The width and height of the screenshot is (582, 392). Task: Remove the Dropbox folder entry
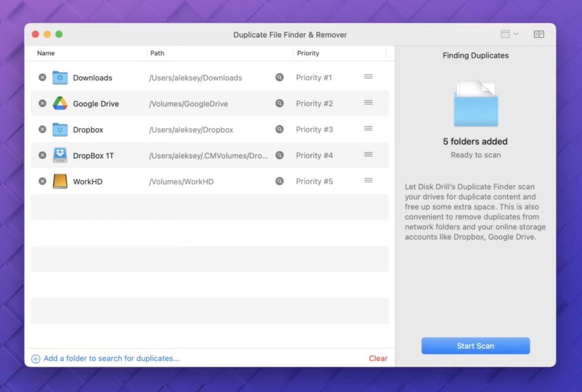click(x=42, y=130)
